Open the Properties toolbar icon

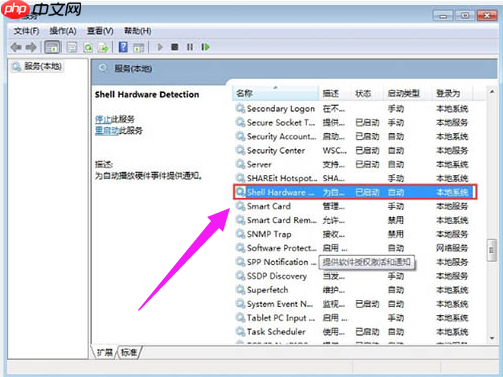(x=72, y=47)
